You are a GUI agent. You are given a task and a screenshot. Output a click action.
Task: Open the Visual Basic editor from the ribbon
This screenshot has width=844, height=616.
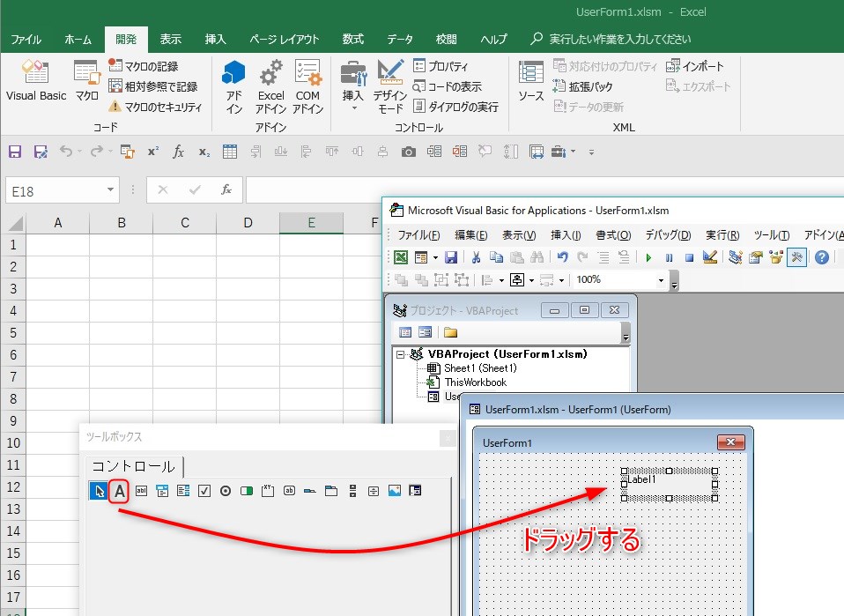[36, 80]
